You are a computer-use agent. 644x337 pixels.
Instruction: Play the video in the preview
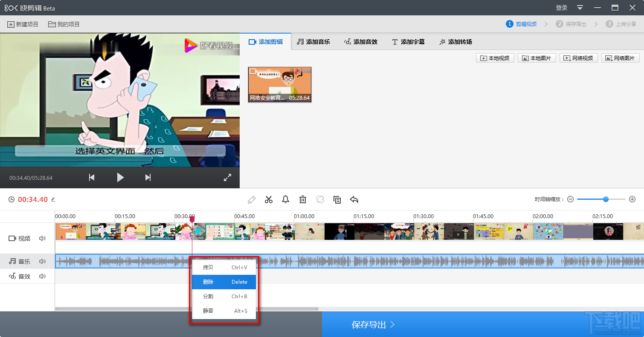120,178
